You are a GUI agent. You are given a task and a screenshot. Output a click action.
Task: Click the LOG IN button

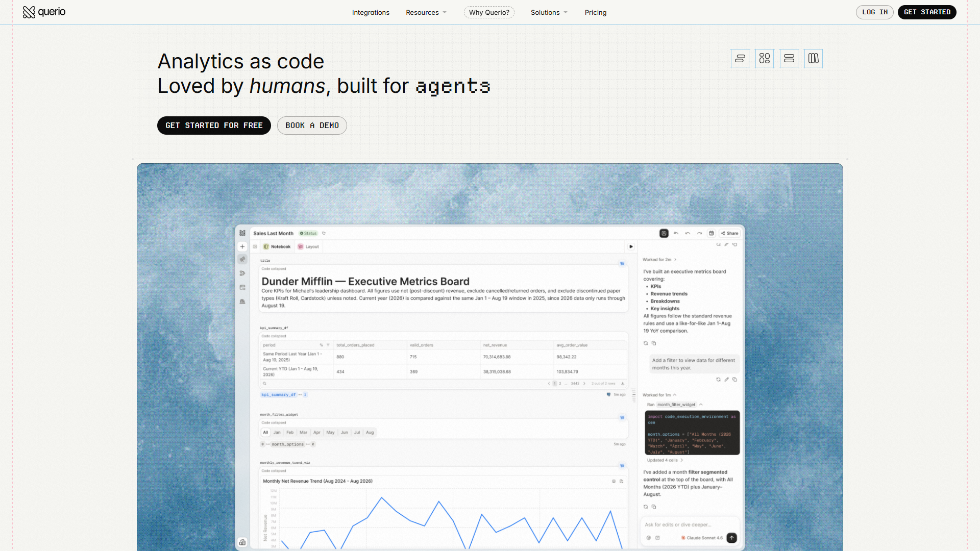point(875,12)
